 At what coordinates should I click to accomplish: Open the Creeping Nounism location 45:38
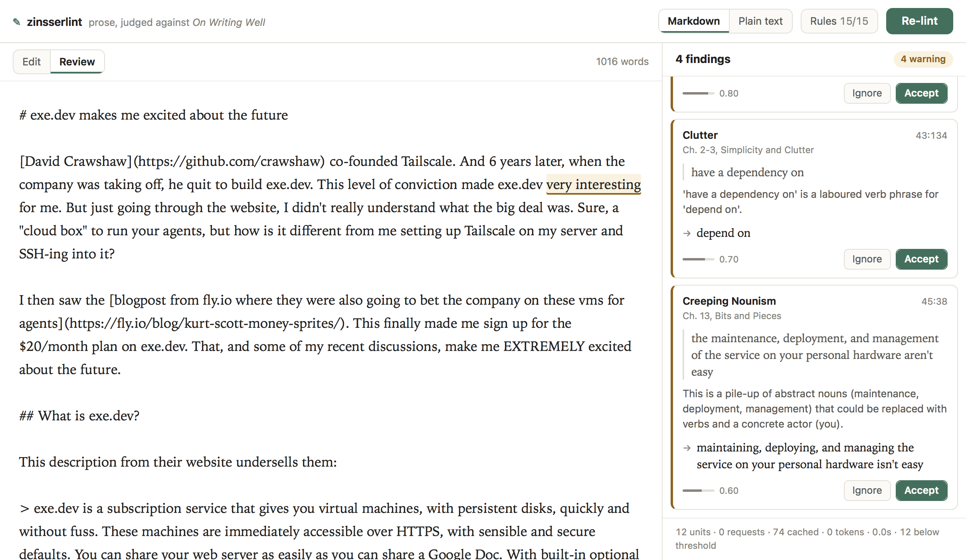coord(934,302)
